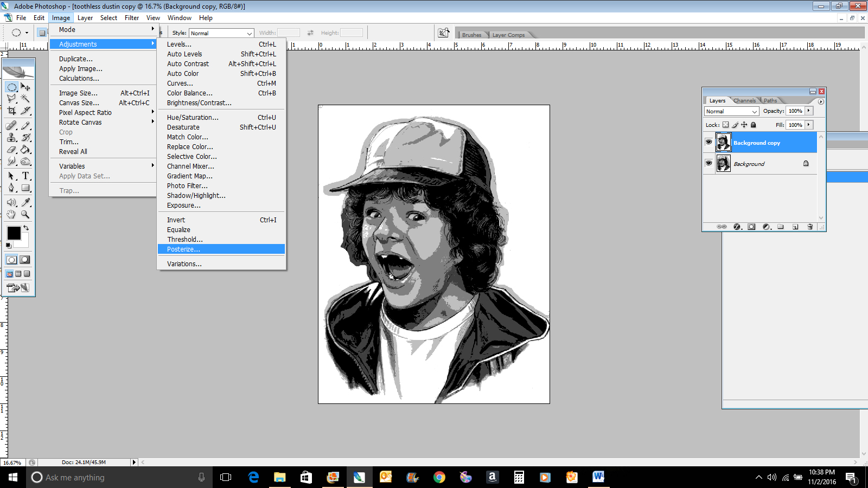The image size is (868, 488).
Task: Open the Opacity slider arrow
Action: (809, 111)
